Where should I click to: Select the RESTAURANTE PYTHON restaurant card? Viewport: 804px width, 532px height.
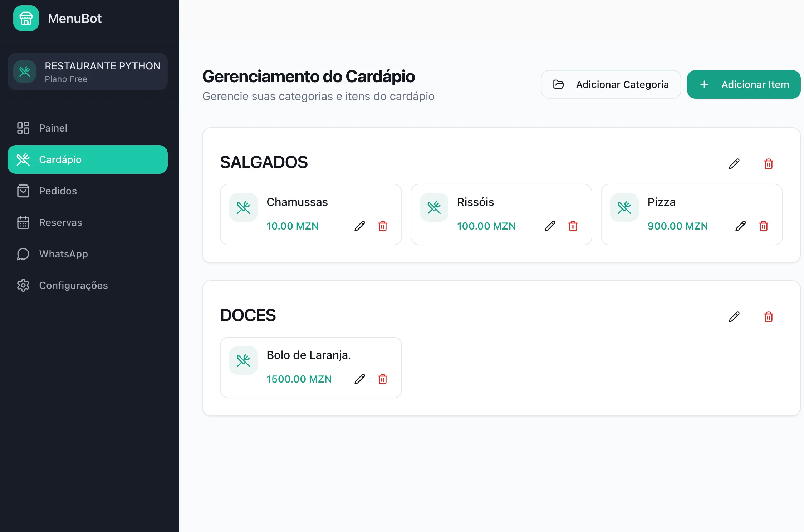click(88, 72)
